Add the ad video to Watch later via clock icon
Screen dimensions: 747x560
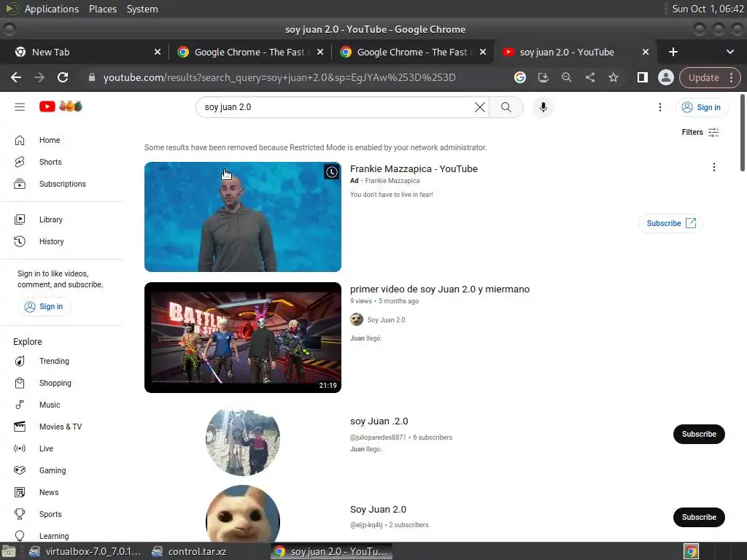coord(332,172)
